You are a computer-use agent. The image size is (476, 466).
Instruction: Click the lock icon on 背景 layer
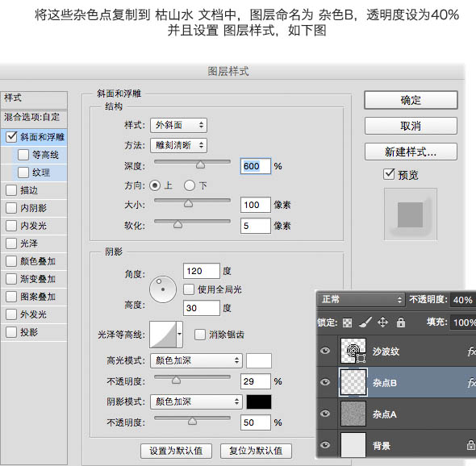point(471,445)
